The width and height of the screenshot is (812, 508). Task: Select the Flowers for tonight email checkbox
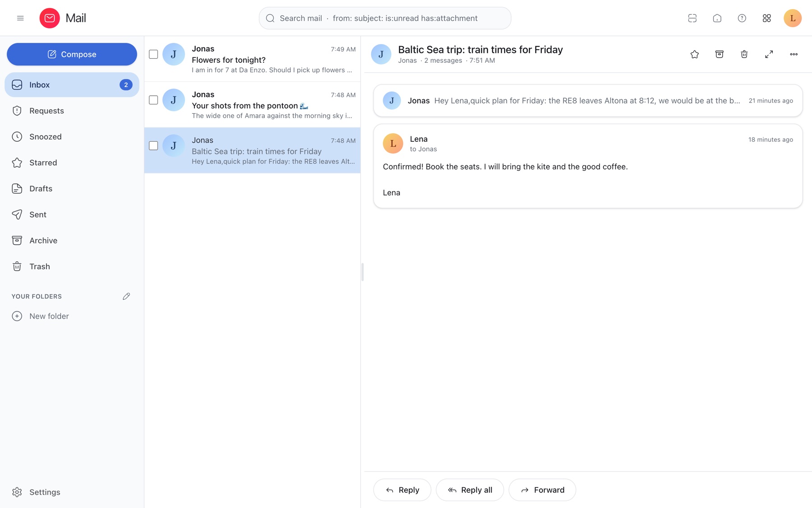pyautogui.click(x=153, y=54)
